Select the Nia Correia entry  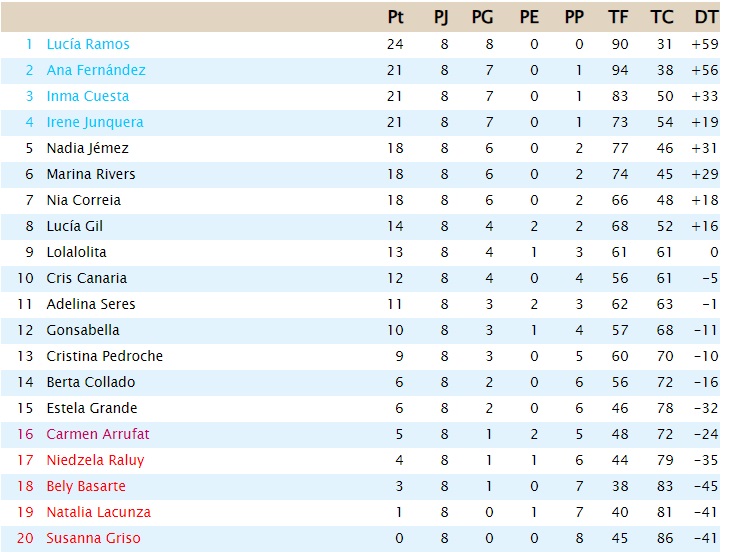[83, 200]
